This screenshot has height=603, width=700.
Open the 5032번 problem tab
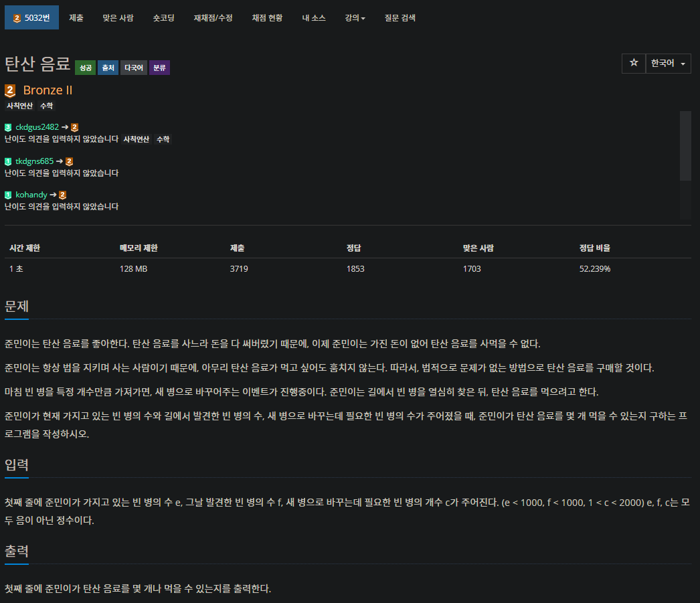tap(31, 18)
